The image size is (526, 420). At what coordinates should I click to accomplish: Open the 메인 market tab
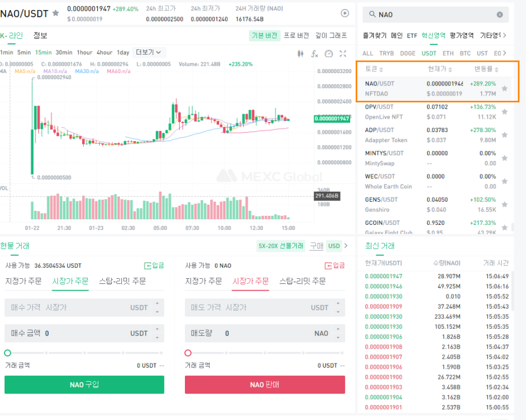(397, 35)
